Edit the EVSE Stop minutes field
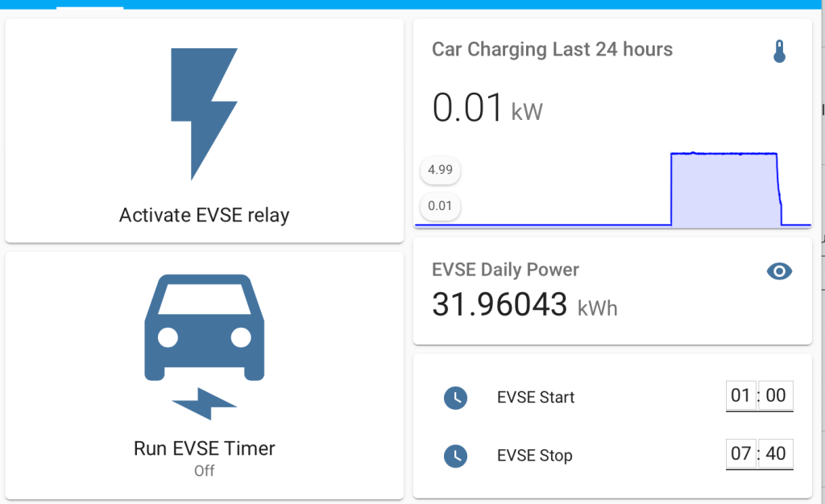 [776, 453]
